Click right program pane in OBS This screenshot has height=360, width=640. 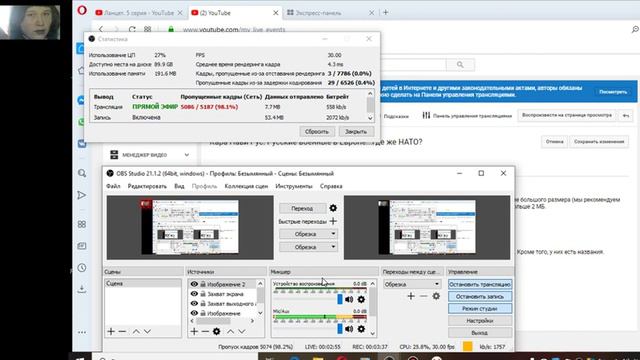point(427,227)
